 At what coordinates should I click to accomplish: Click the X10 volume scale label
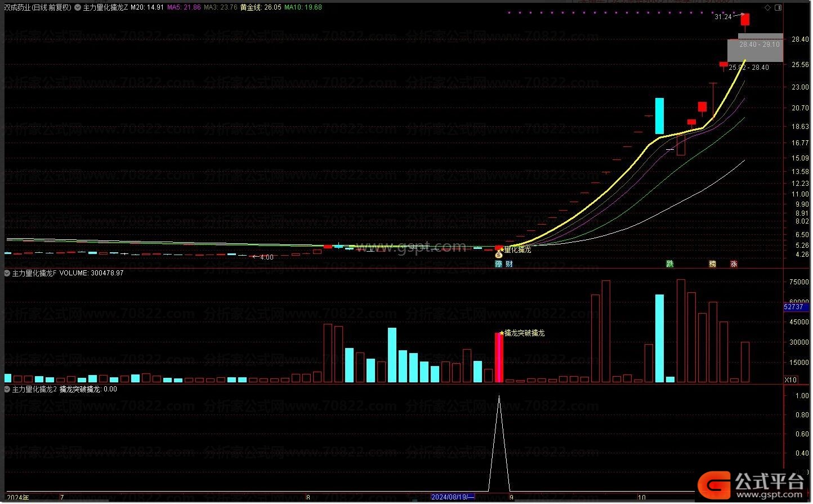click(x=791, y=380)
